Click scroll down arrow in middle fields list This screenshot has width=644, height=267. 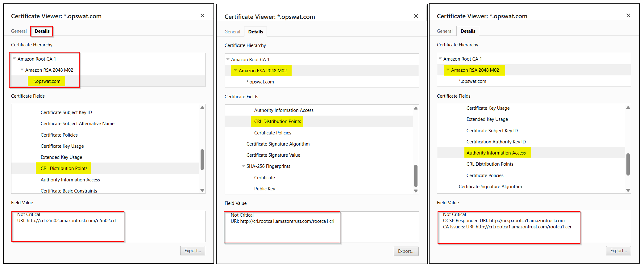click(x=416, y=191)
